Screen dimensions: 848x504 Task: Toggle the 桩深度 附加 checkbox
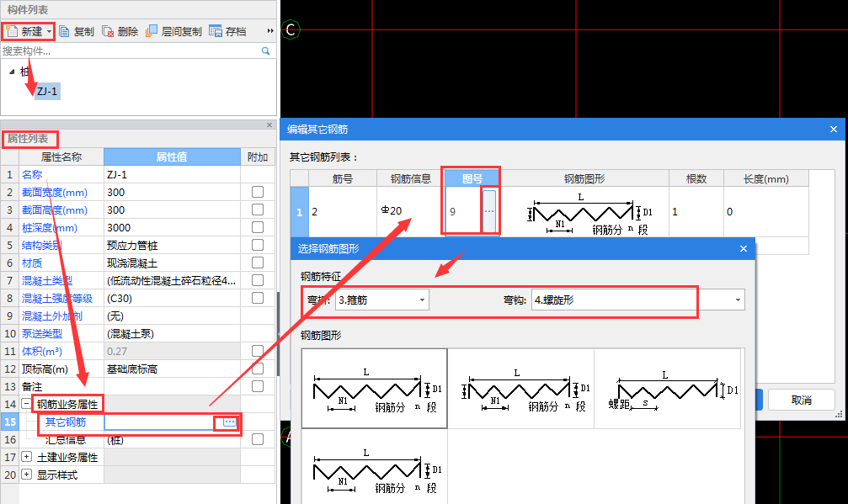(258, 227)
